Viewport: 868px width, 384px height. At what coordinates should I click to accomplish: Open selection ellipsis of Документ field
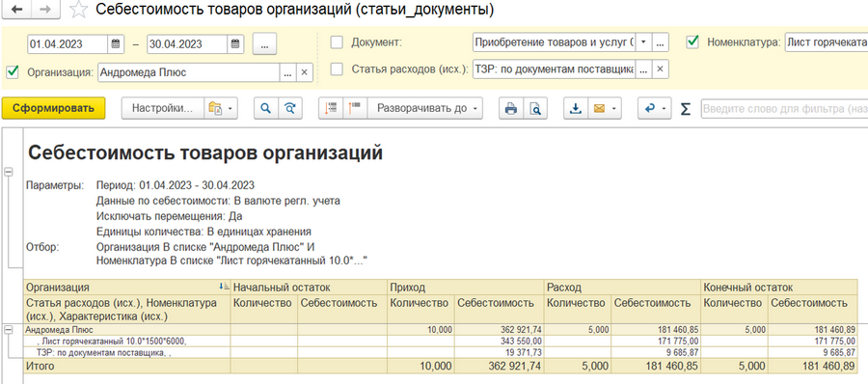661,42
